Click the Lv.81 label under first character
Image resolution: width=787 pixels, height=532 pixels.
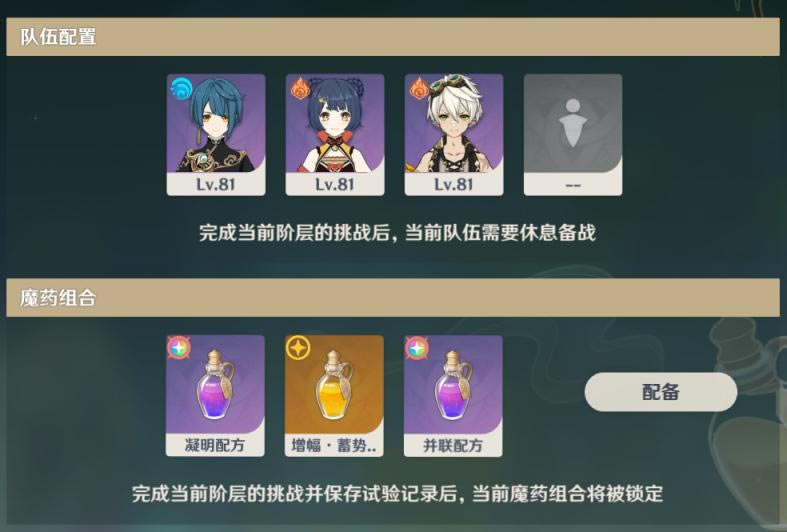tap(216, 184)
